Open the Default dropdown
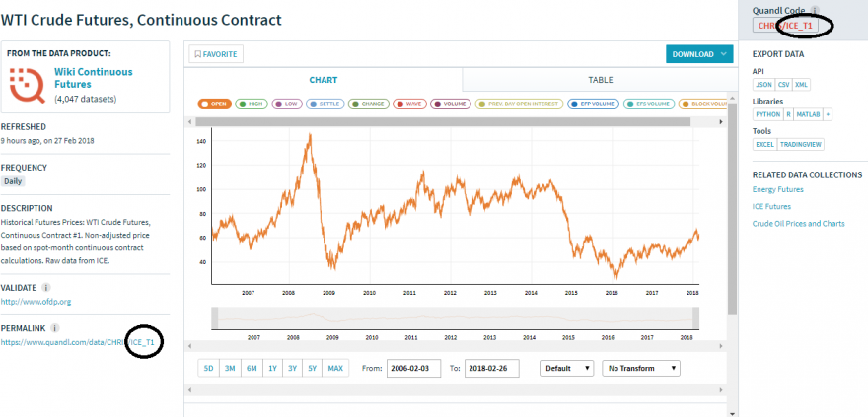The width and height of the screenshot is (868, 417). pyautogui.click(x=566, y=369)
